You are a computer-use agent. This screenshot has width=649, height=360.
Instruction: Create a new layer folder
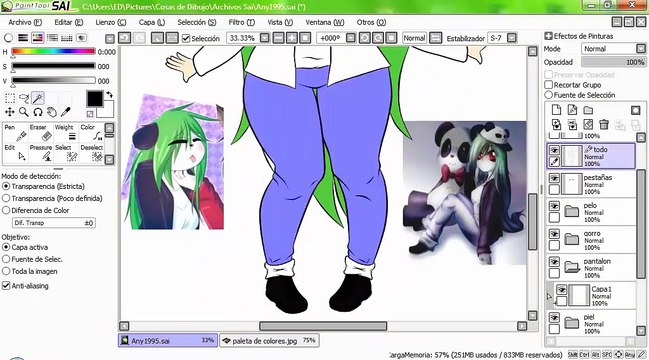588,110
